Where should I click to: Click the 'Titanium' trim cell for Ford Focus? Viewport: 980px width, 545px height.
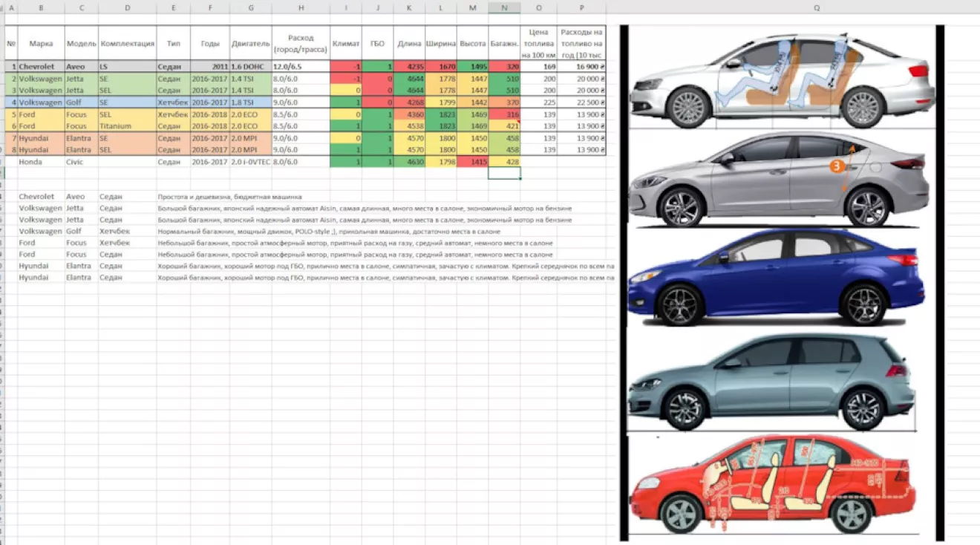(x=127, y=126)
